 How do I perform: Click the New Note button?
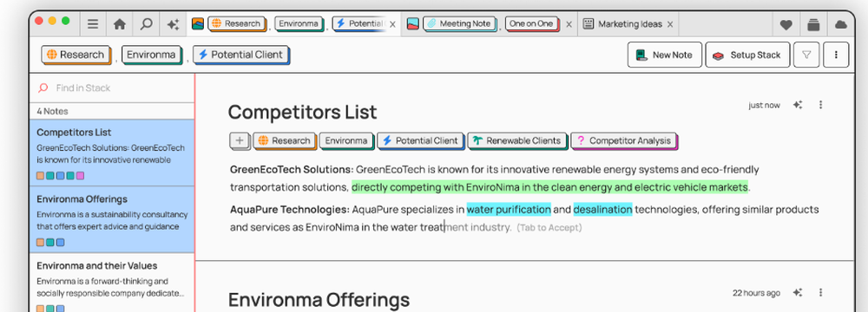pyautogui.click(x=665, y=55)
